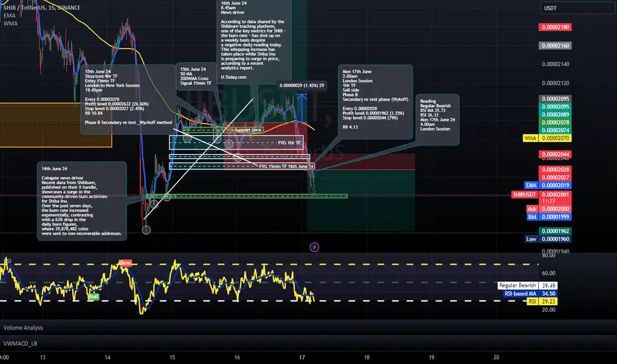The width and height of the screenshot is (617, 364).
Task: Click the green 0.00002078 price label
Action: coord(555,122)
